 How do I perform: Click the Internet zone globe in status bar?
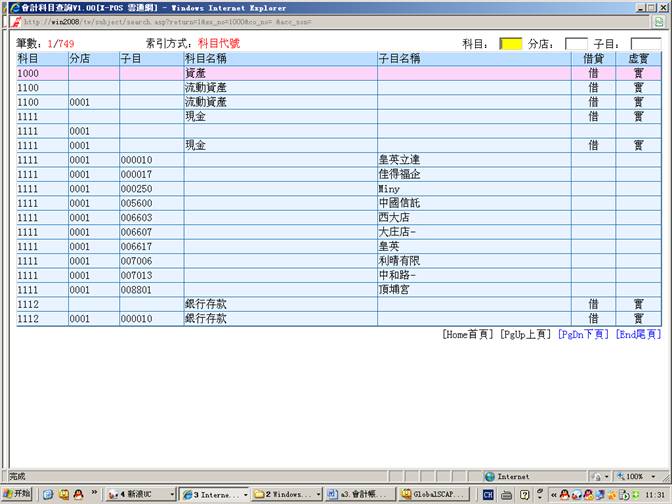[x=490, y=477]
